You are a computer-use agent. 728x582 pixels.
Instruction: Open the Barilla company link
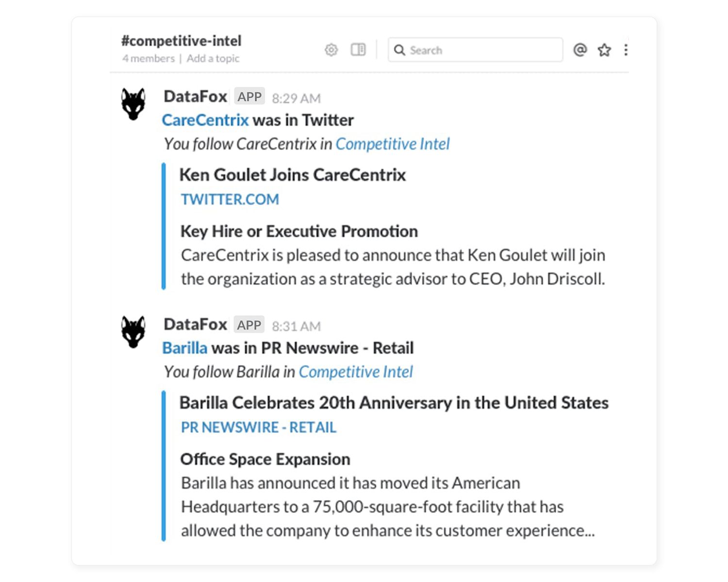[185, 348]
